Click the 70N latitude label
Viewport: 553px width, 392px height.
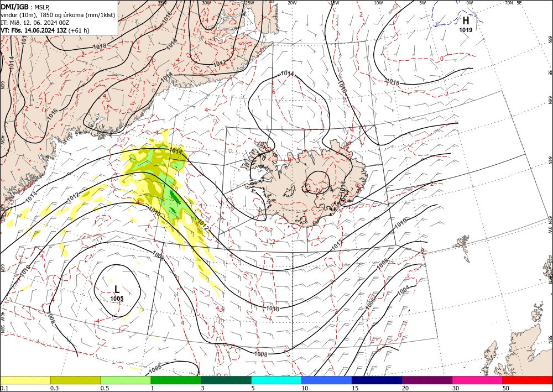tap(509, 2)
